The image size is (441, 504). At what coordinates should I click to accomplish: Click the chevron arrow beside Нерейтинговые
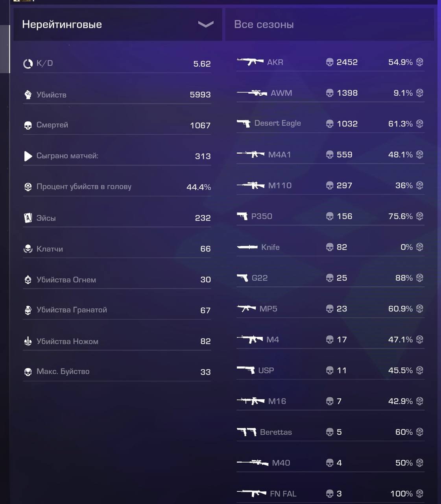coord(206,24)
